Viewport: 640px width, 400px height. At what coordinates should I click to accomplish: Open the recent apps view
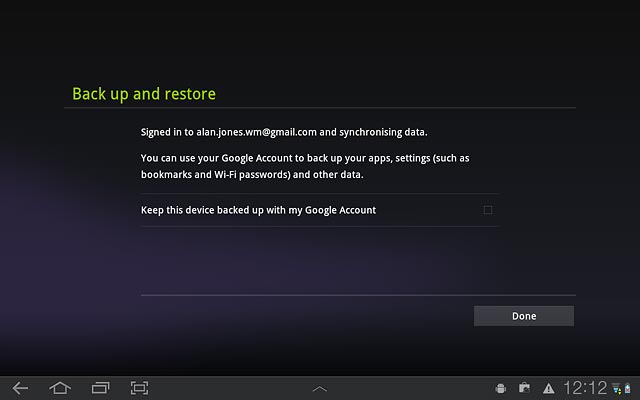coord(100,387)
